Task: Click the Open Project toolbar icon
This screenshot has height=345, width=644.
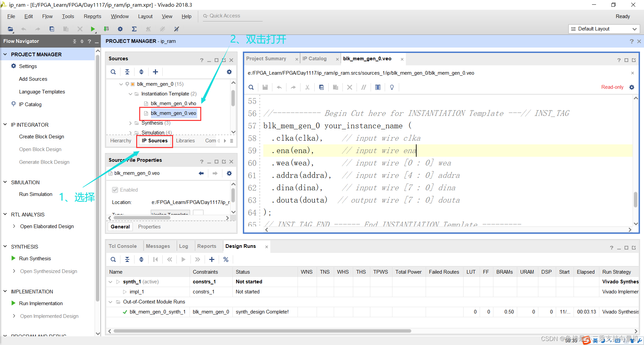Action: coord(10,29)
